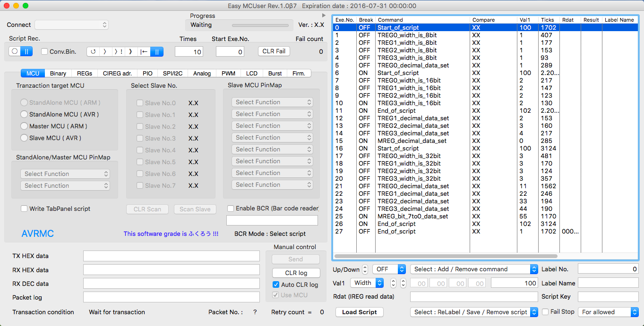Open the OFF break dropdown
Viewport: 644px width, 326px height.
click(x=389, y=269)
